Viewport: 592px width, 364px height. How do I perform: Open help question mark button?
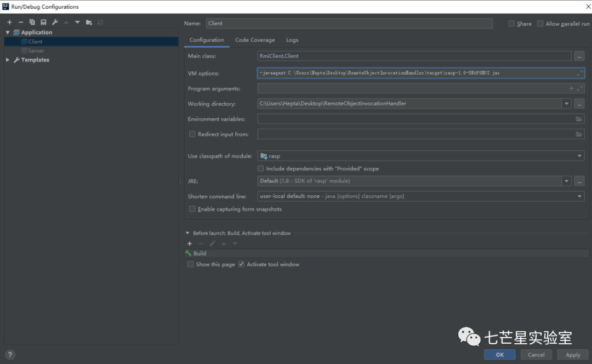10,355
